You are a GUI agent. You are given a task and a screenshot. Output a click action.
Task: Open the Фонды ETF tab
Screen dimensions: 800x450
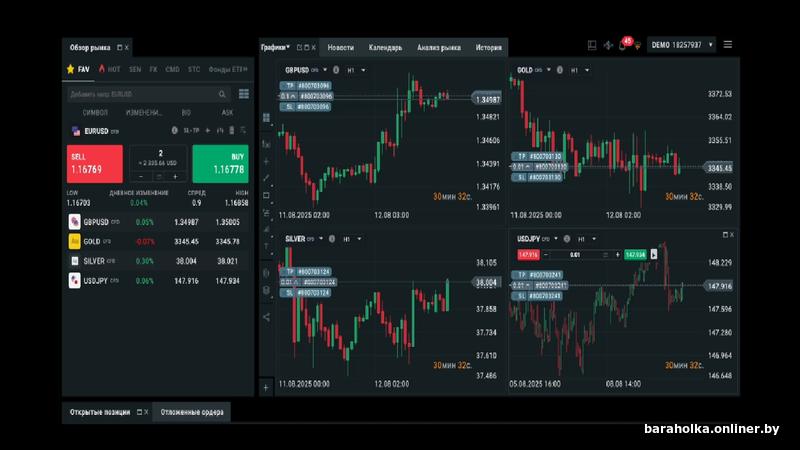[228, 69]
